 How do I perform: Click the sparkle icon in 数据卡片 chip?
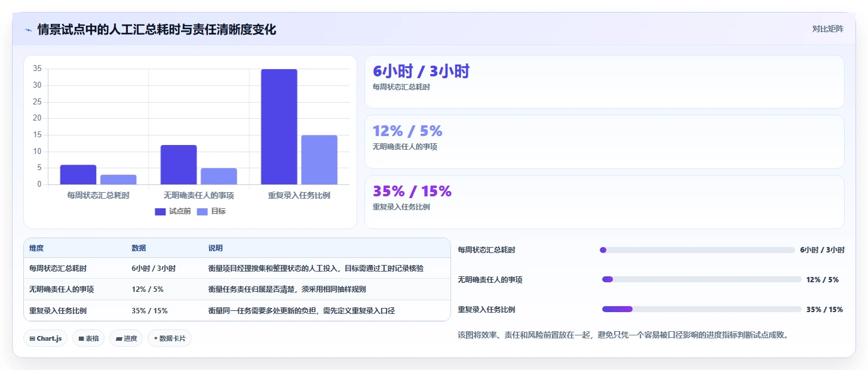(156, 338)
